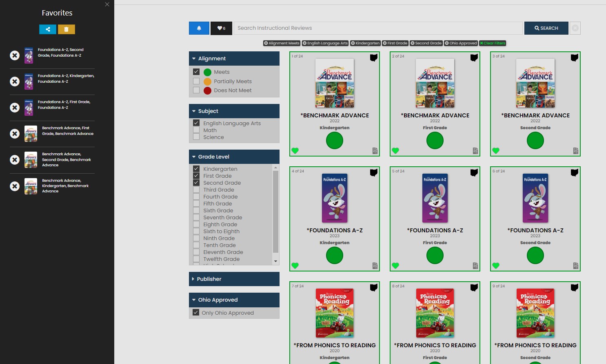Close the Favorites panel
The image size is (606, 364).
(107, 4)
